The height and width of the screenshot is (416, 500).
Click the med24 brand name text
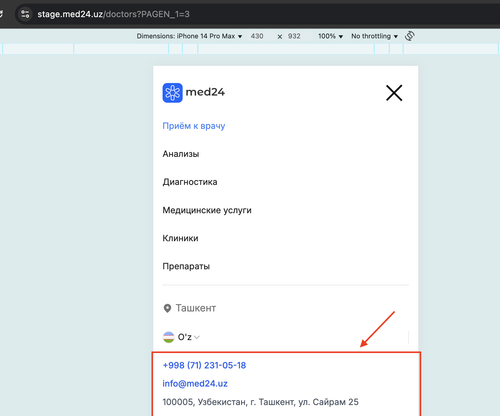pyautogui.click(x=205, y=92)
